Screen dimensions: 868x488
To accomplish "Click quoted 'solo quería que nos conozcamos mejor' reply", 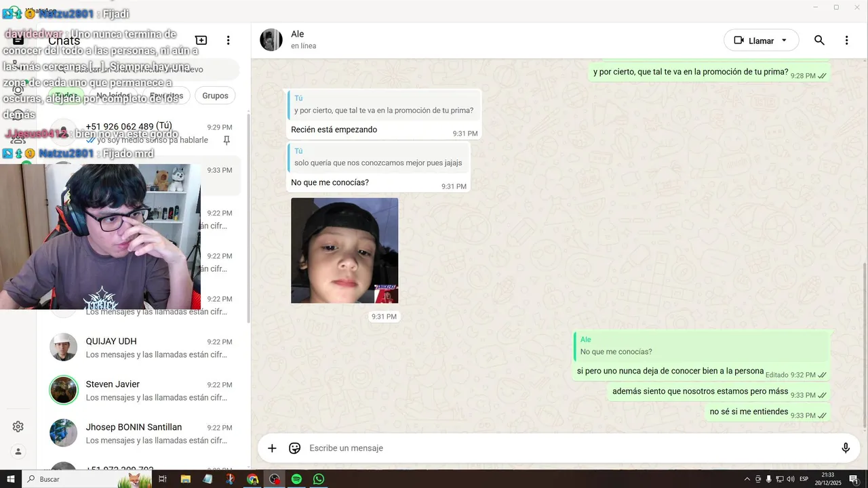I will click(378, 157).
